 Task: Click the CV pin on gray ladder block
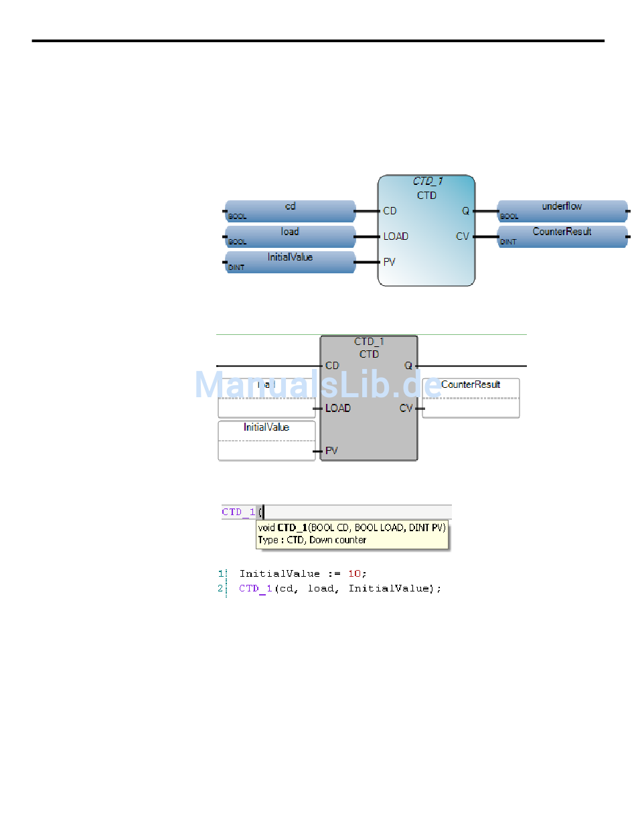(406, 408)
